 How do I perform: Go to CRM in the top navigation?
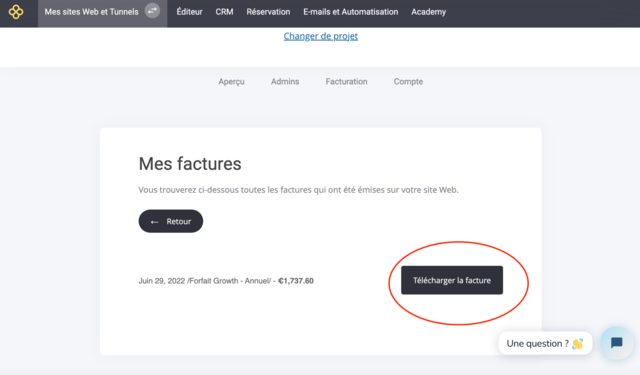pos(224,12)
